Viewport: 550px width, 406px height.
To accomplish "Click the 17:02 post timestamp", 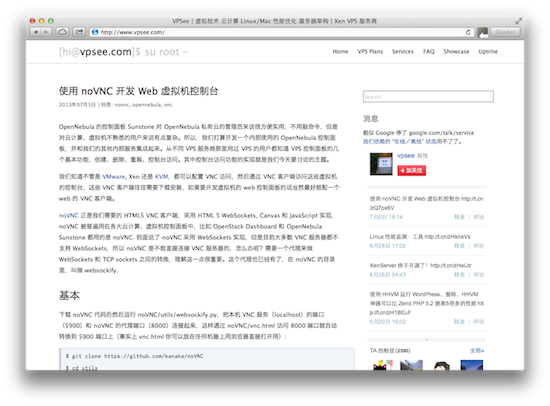I will [388, 246].
